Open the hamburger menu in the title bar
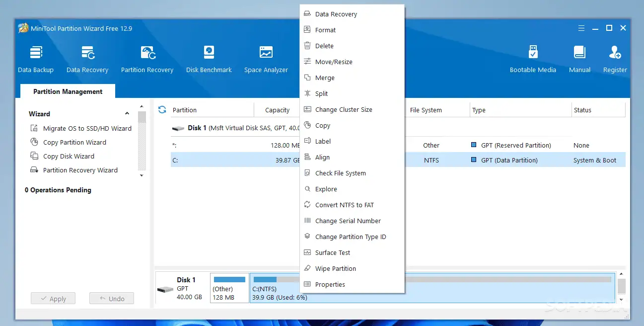This screenshot has width=644, height=326. (x=581, y=28)
